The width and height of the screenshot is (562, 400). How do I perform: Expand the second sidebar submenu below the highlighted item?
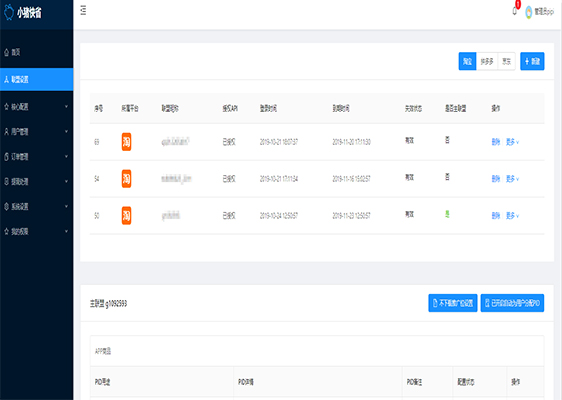click(37, 132)
